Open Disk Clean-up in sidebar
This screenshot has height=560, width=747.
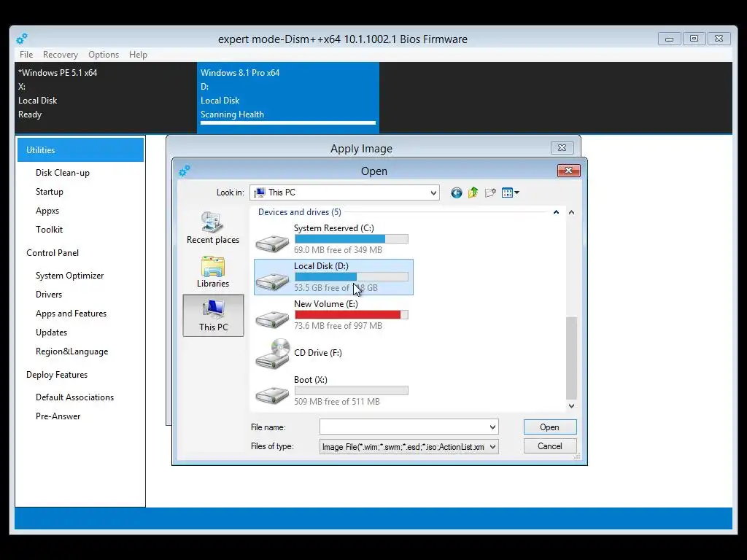coord(63,172)
